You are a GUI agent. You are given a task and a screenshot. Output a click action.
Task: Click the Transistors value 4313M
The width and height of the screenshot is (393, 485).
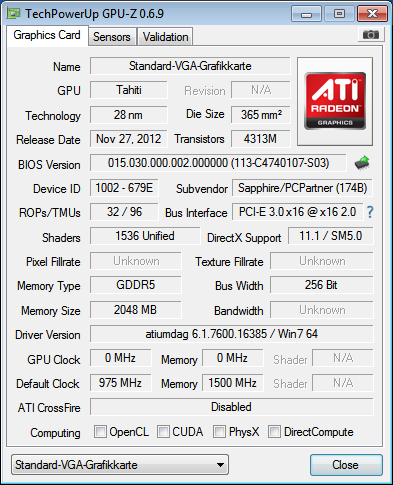261,139
